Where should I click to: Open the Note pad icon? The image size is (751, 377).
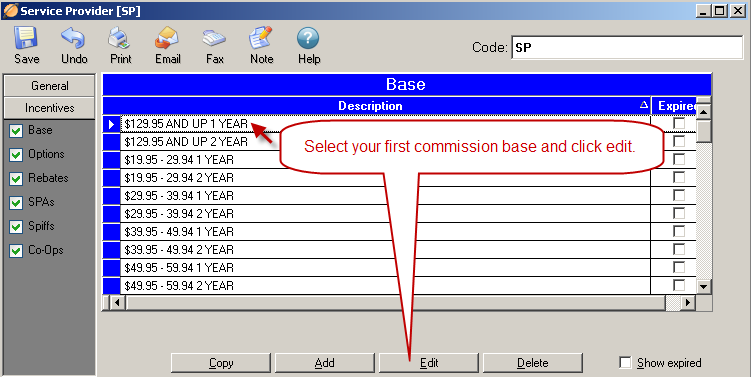(x=261, y=38)
